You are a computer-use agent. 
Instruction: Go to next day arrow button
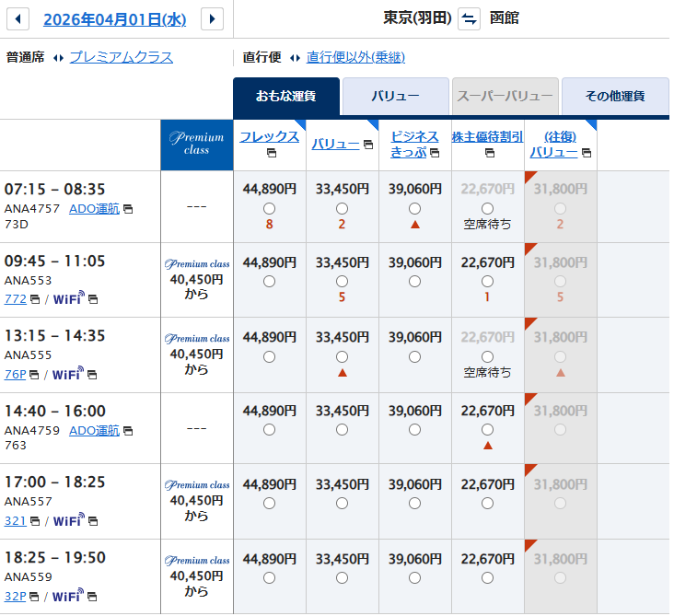[212, 18]
